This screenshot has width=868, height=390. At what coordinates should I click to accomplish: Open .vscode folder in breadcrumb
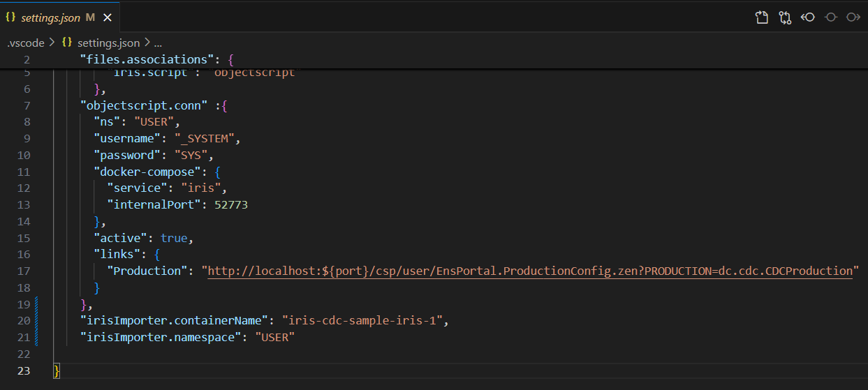26,43
